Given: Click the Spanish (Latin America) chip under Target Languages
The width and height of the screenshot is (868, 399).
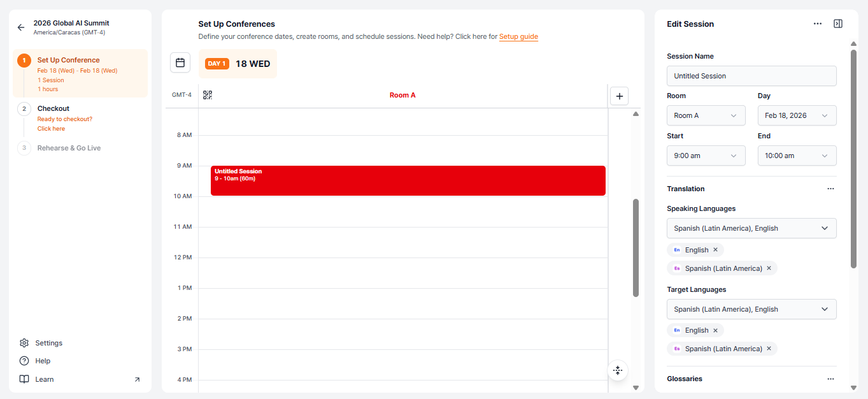Looking at the screenshot, I should pos(722,349).
